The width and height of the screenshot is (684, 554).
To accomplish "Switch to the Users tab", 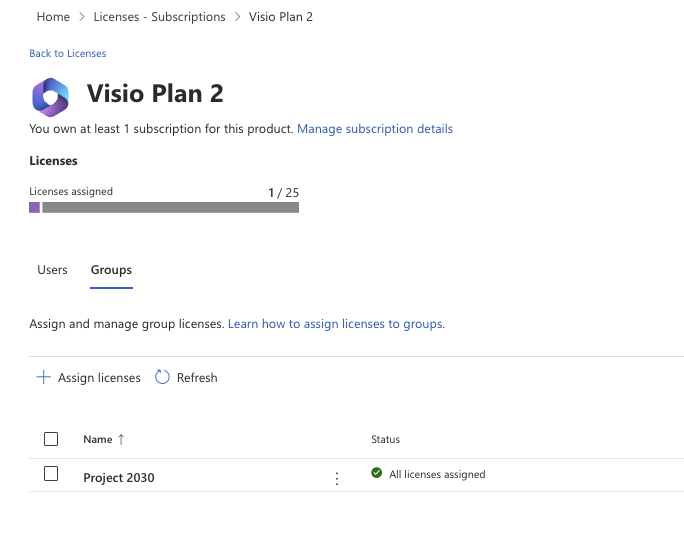I will click(x=52, y=270).
